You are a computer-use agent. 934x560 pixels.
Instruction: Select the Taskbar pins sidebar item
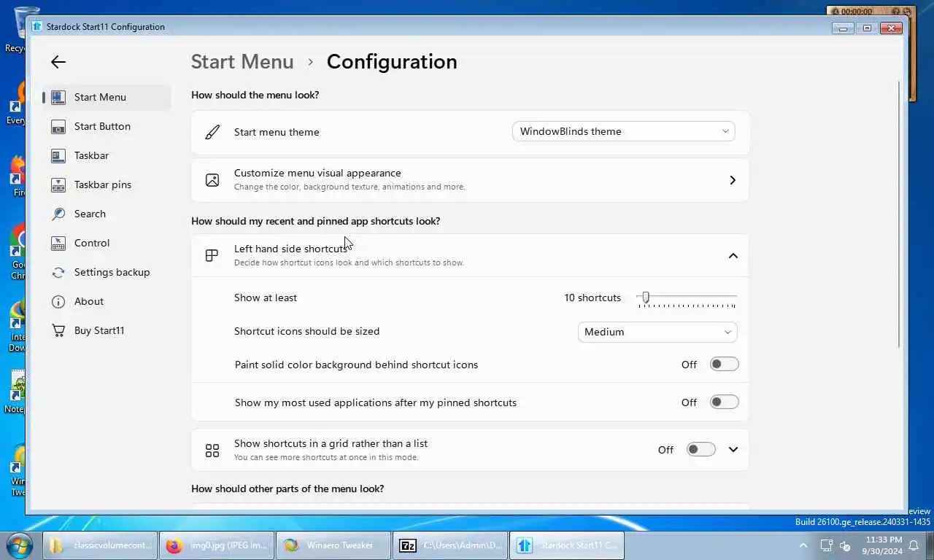coord(107,184)
